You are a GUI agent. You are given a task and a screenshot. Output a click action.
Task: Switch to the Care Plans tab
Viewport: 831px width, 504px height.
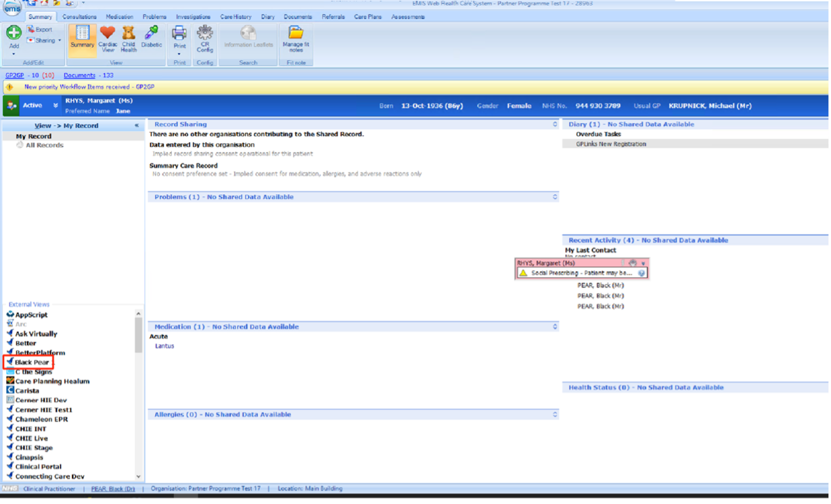point(368,17)
